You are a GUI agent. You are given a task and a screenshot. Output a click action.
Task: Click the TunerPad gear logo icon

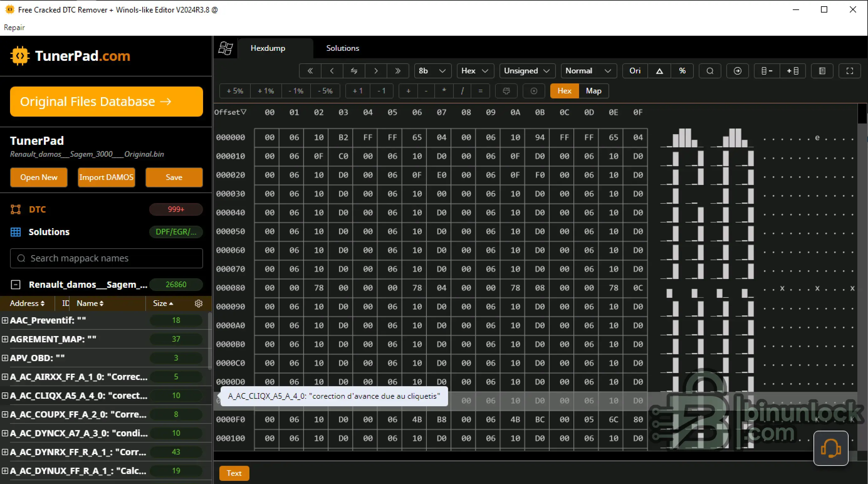coord(20,56)
